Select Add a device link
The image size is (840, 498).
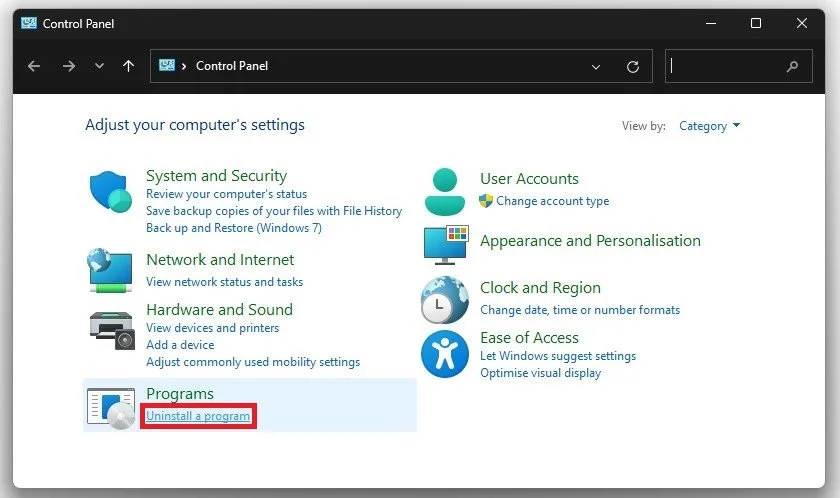tap(180, 345)
